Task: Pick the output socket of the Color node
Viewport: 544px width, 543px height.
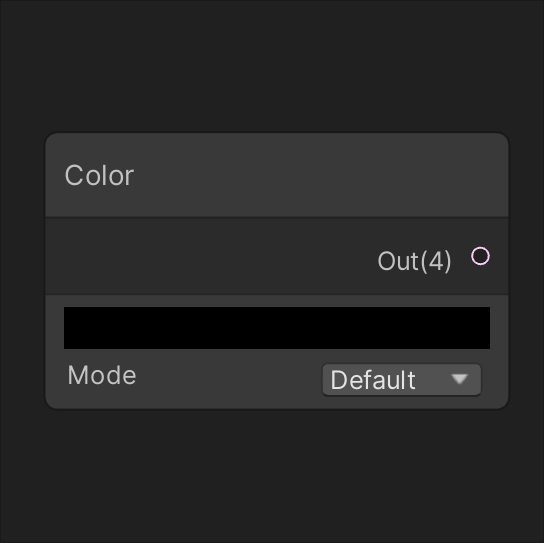Action: [480, 256]
